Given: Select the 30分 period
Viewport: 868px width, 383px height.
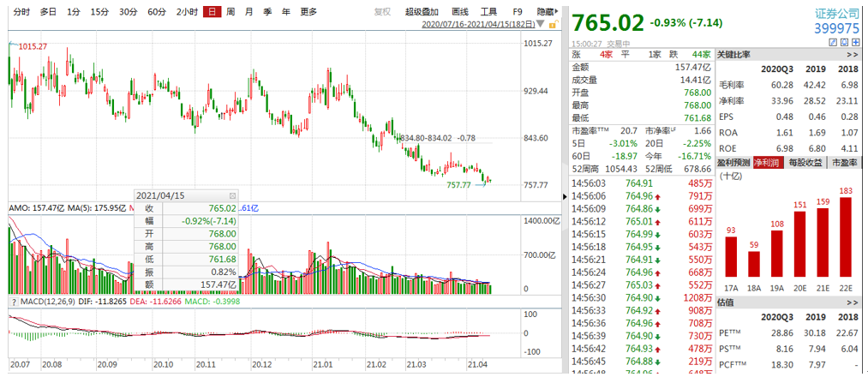Looking at the screenshot, I should coord(128,12).
